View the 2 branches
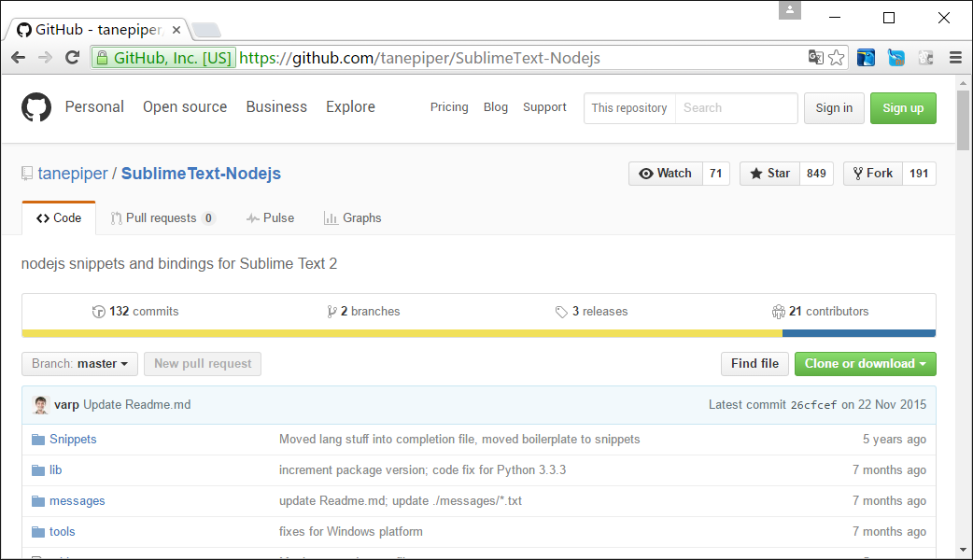This screenshot has height=560, width=973. 363,312
